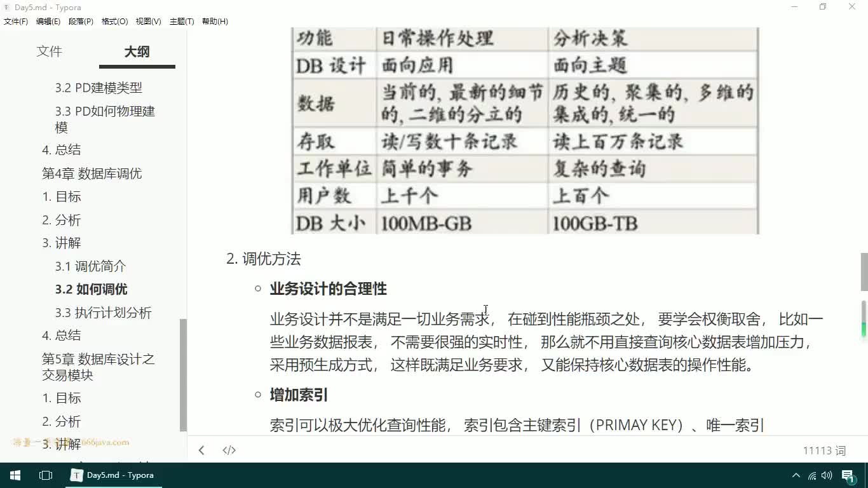Open outline item 3.3 执行计划分析

tap(103, 312)
